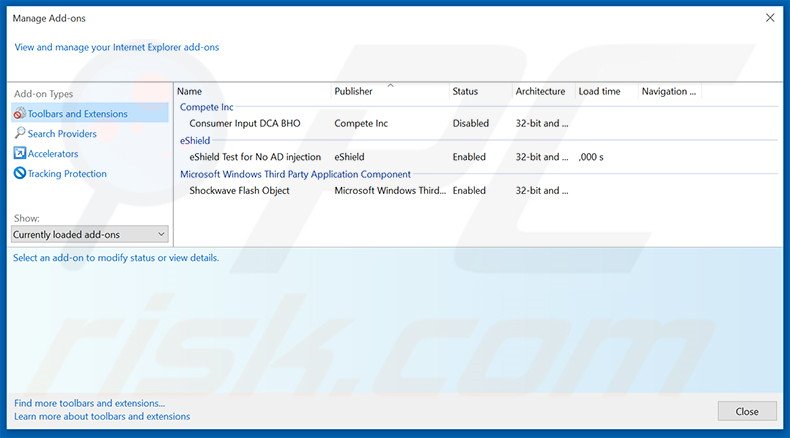Click the Search Providers magnifier icon
The width and height of the screenshot is (790, 438).
[20, 133]
